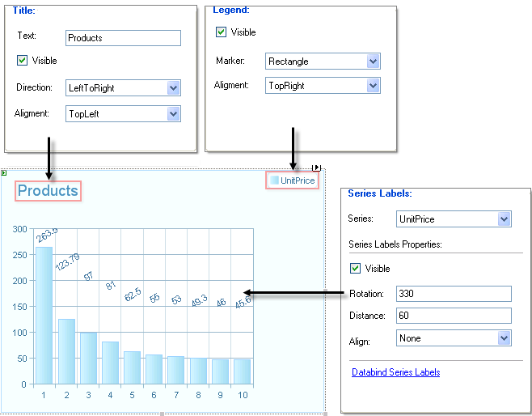Click the UnitPrice legend marker rectangle
This screenshot has height=416, width=532.
pyautogui.click(x=274, y=180)
